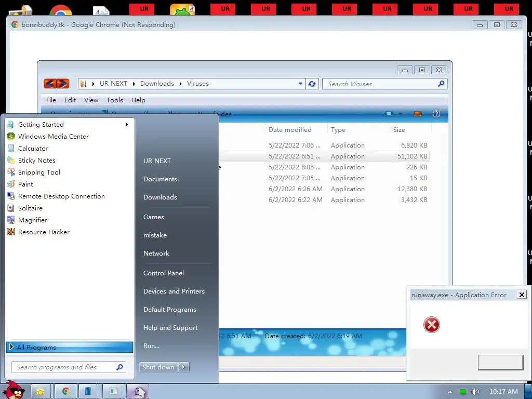
Task: Close the runaway.exe Application Error dialog
Action: 522,295
